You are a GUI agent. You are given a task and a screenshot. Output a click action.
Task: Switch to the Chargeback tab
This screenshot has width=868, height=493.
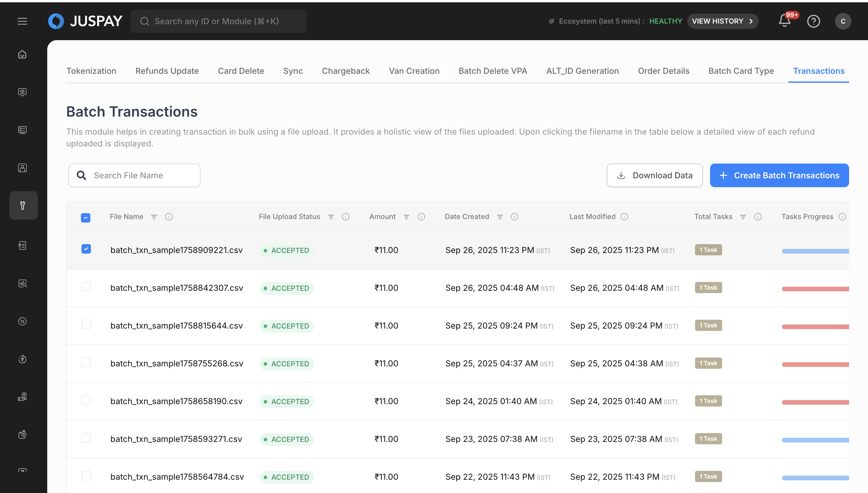pos(345,71)
